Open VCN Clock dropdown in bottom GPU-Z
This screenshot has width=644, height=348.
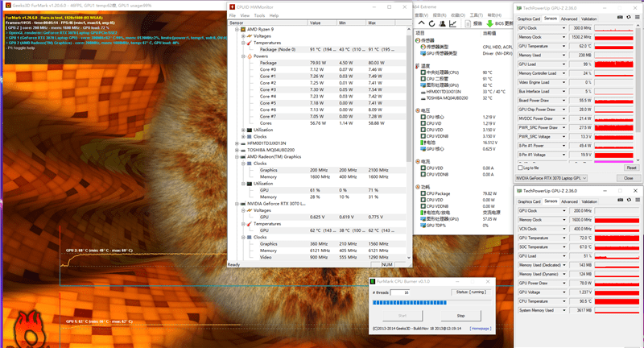563,229
